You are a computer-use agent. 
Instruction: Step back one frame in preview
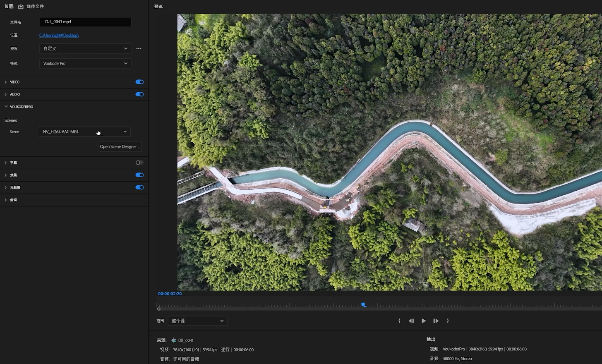tap(411, 321)
